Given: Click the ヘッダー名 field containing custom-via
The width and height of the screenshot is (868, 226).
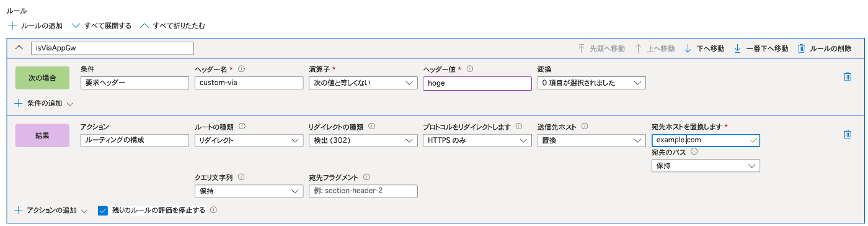Looking at the screenshot, I should pos(249,83).
